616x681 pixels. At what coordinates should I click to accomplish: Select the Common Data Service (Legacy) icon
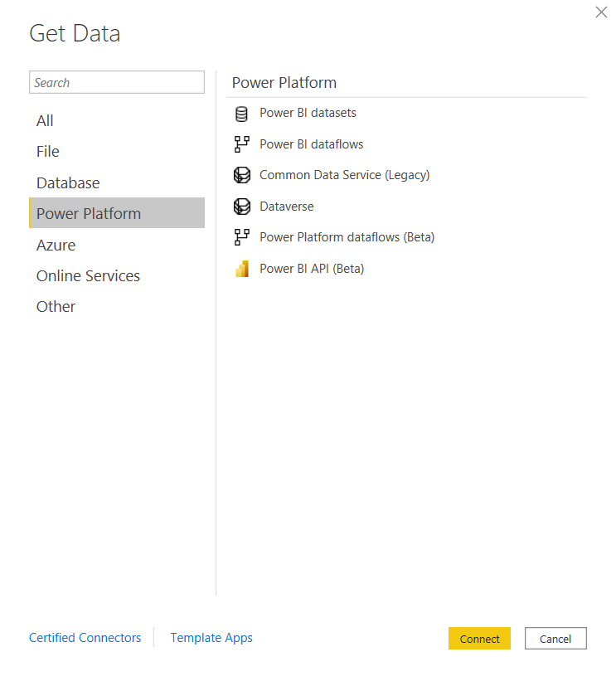(x=241, y=175)
